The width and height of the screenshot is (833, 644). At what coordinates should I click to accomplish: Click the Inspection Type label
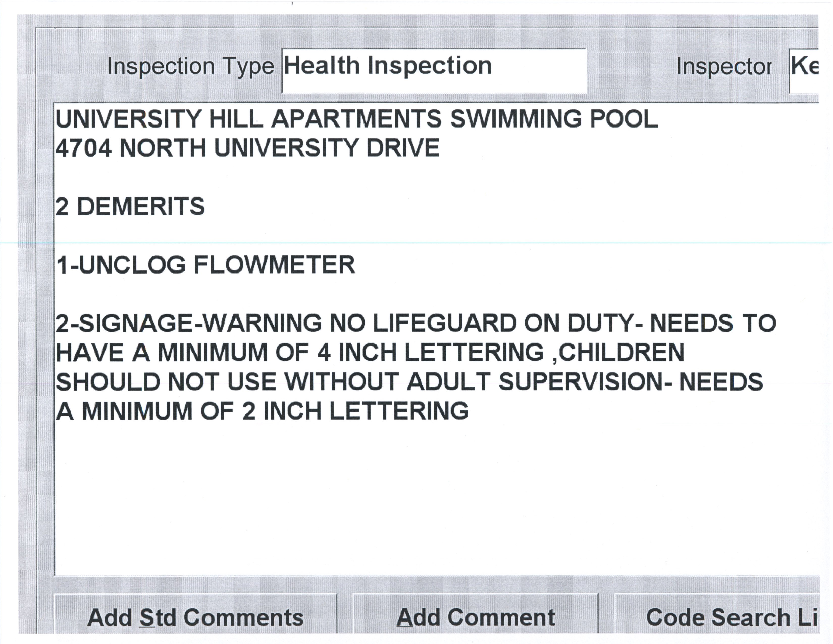190,66
